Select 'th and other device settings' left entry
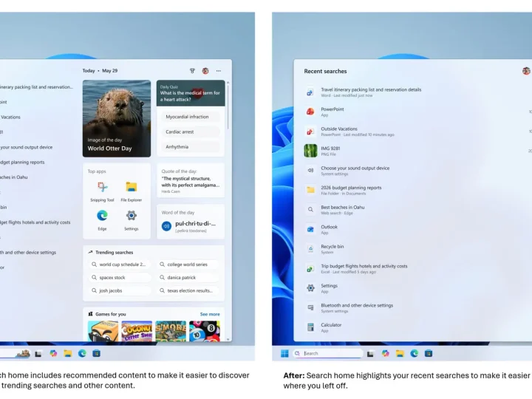This screenshot has width=532, height=399. coord(28,253)
